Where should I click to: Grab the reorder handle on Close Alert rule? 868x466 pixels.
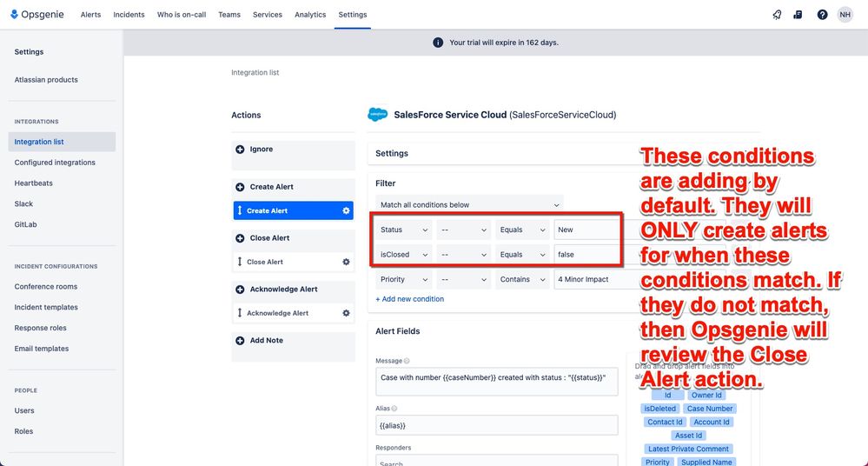(x=240, y=262)
